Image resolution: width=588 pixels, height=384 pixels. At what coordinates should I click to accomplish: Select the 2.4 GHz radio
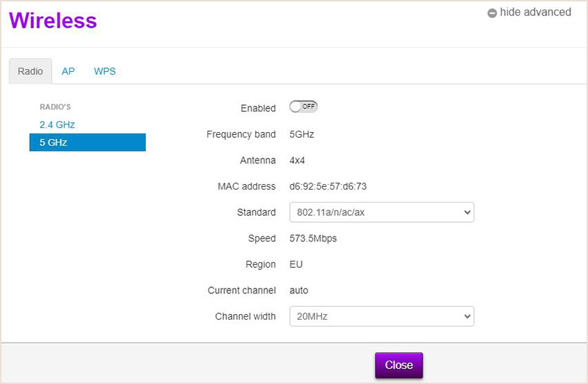[57, 125]
